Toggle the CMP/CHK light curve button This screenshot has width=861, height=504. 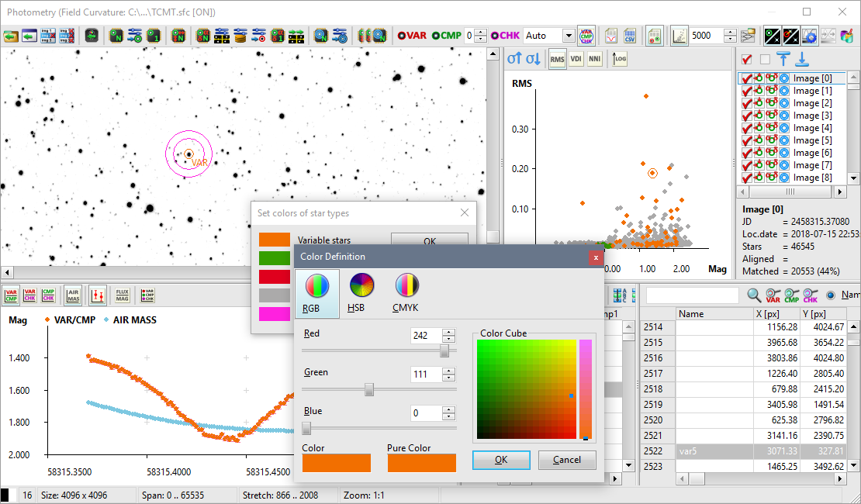48,295
